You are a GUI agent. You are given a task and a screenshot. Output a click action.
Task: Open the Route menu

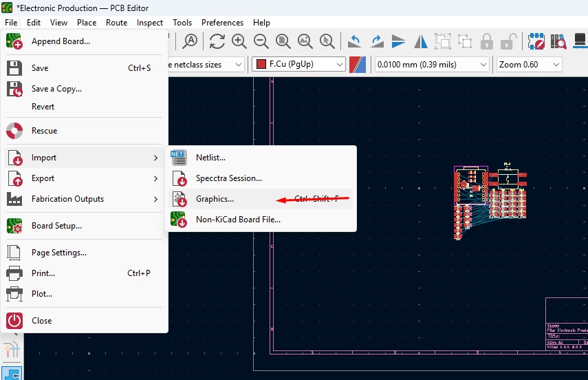click(x=117, y=23)
